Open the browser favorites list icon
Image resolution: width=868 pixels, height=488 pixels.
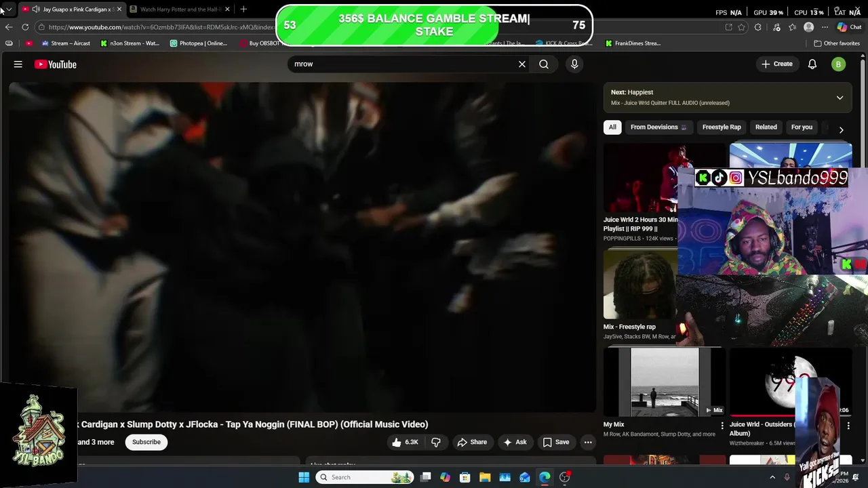pos(792,27)
